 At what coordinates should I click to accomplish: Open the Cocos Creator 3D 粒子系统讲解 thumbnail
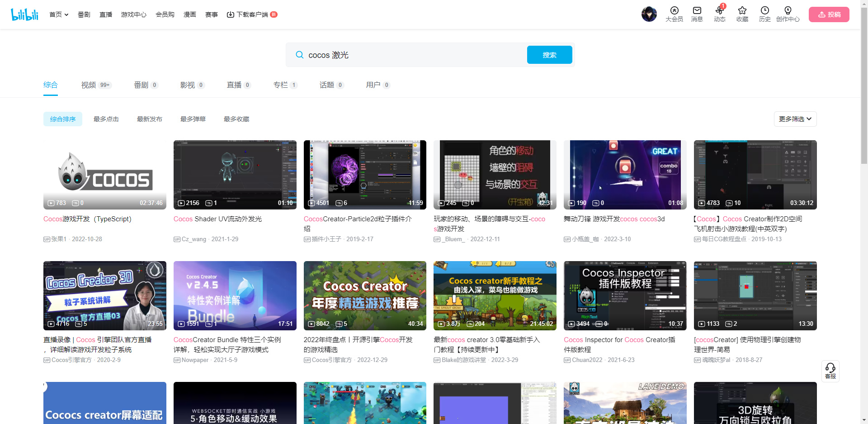click(105, 295)
